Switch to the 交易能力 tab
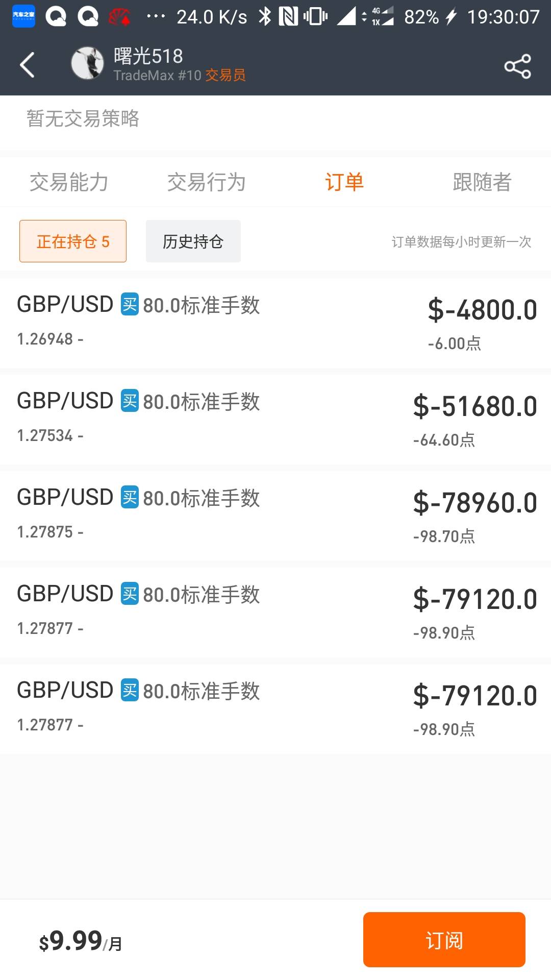The width and height of the screenshot is (551, 980). coord(69,182)
